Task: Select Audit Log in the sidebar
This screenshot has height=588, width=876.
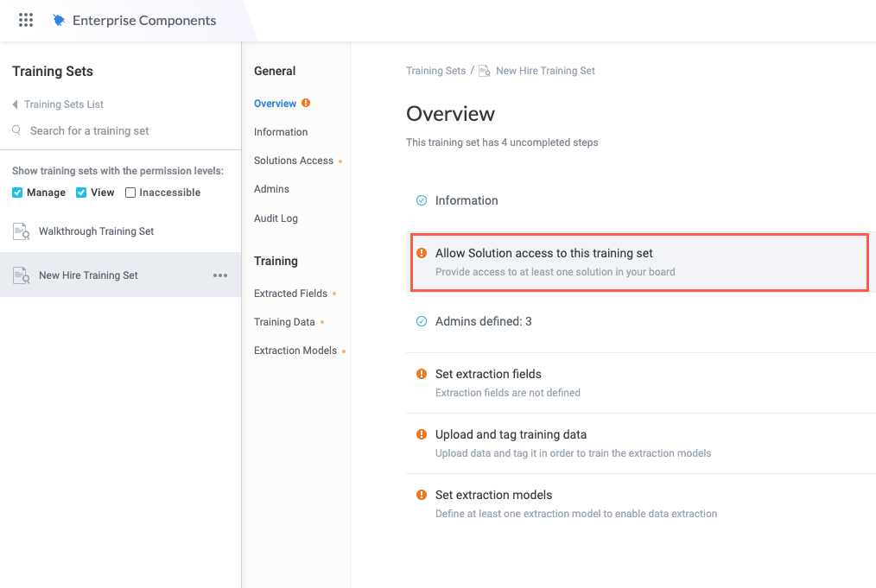Action: coord(276,218)
